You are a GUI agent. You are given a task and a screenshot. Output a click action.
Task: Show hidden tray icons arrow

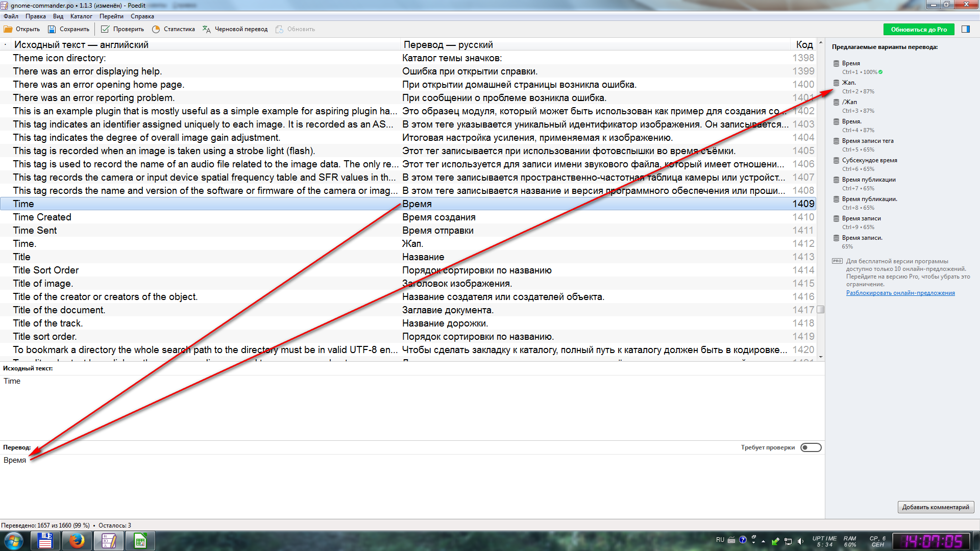(763, 541)
